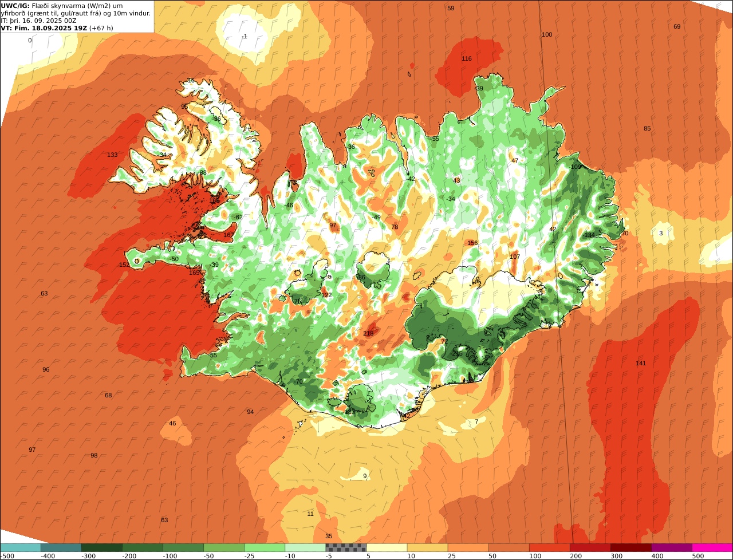733x560 pixels.
Task: Click the map value '35' near the bottom edge
Action: click(x=329, y=536)
